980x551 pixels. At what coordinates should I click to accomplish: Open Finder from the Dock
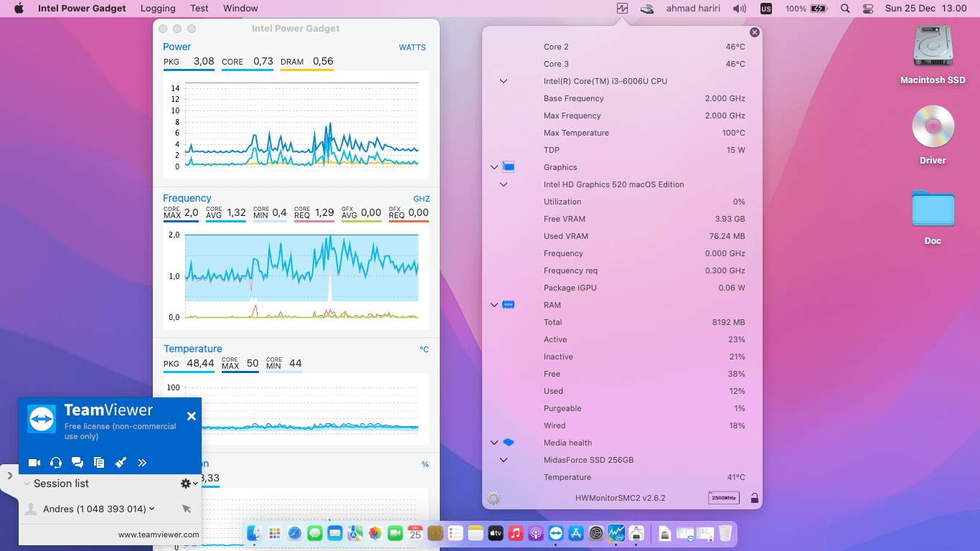click(x=255, y=533)
